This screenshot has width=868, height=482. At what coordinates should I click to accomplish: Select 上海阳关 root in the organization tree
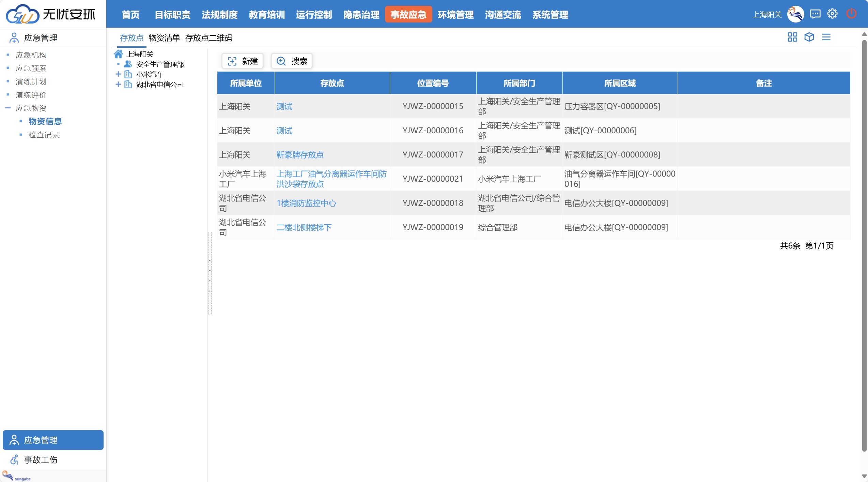(140, 54)
